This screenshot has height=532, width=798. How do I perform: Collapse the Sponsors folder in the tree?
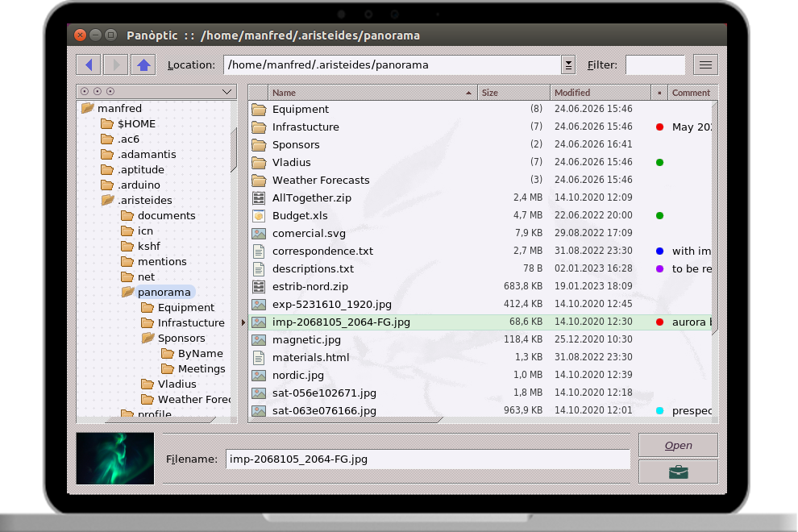(148, 338)
